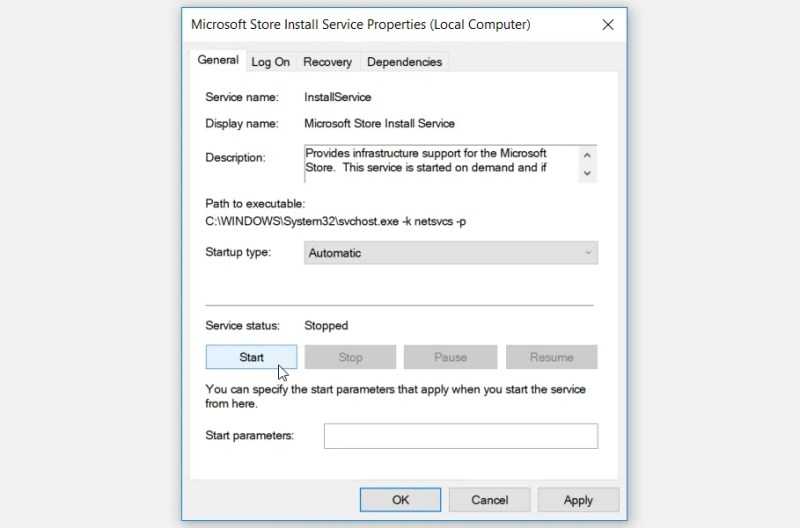The width and height of the screenshot is (800, 528).
Task: Open the Dependencies tab
Action: [x=405, y=62]
